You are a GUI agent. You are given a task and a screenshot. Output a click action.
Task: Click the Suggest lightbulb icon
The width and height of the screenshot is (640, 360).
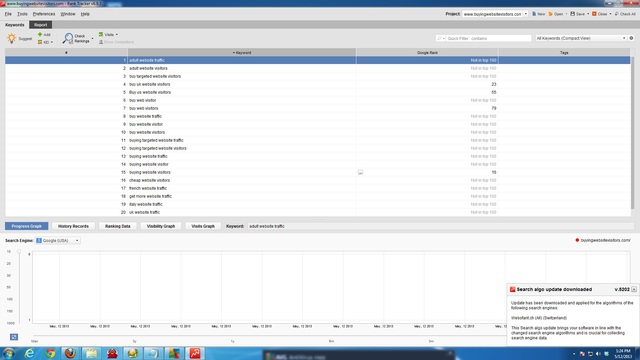11,38
